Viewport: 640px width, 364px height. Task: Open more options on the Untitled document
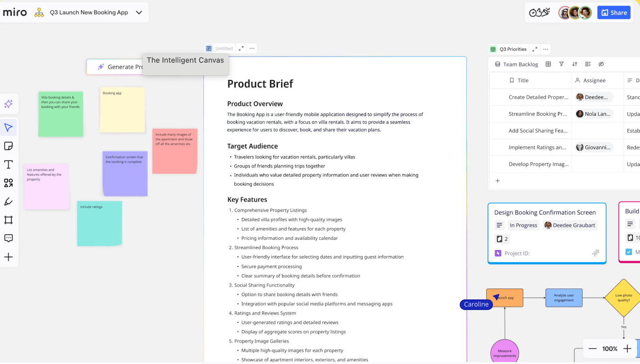point(252,48)
